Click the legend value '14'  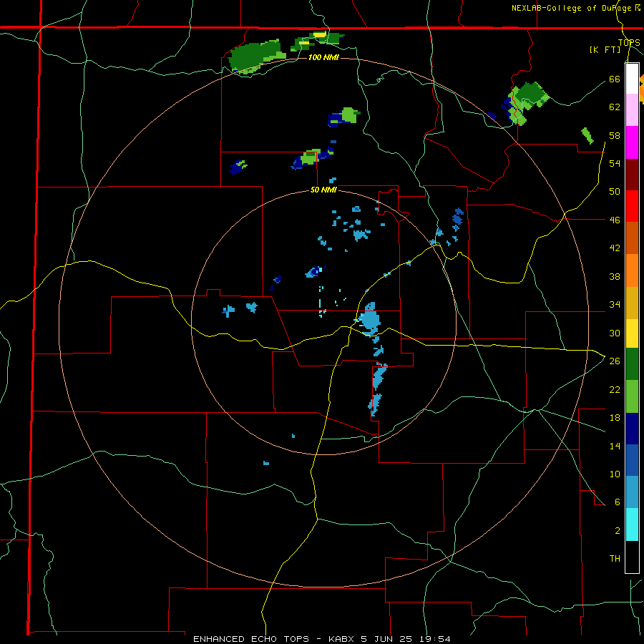(615, 446)
